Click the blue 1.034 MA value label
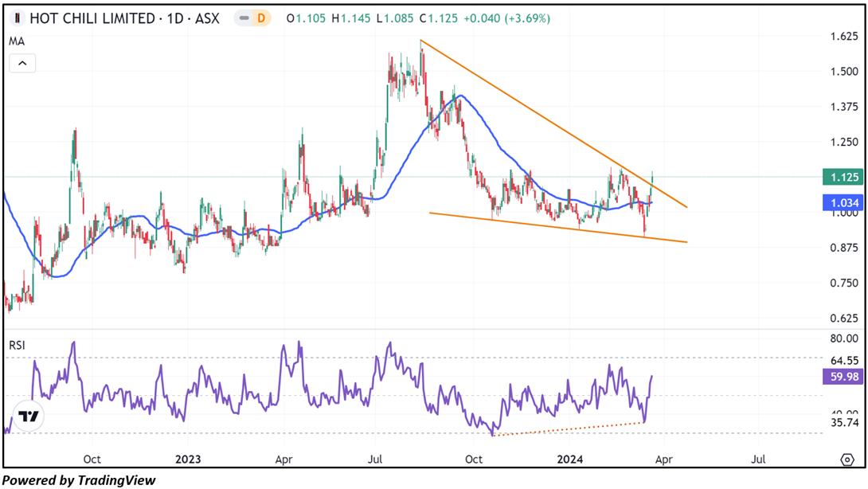This screenshot has height=489, width=868. [843, 203]
